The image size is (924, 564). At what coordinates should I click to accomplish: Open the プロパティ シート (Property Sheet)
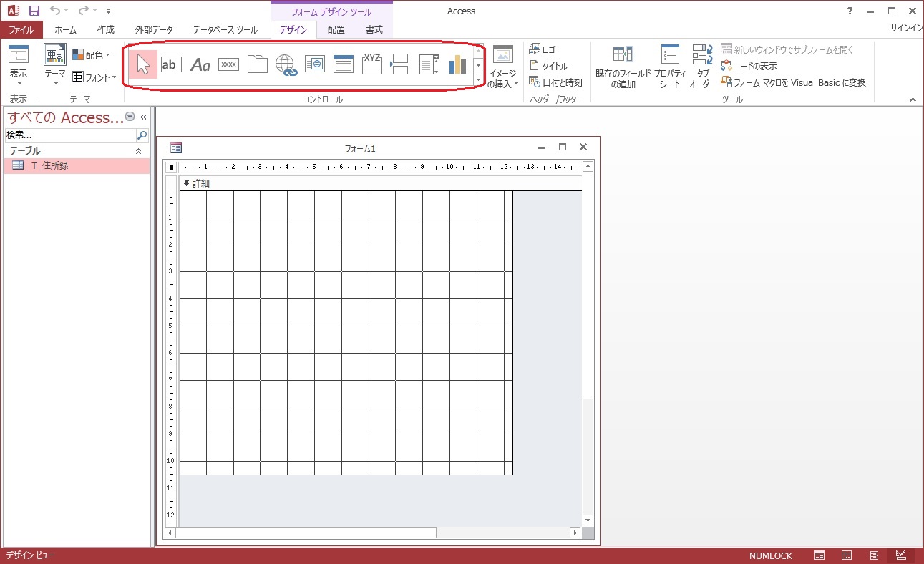[670, 67]
